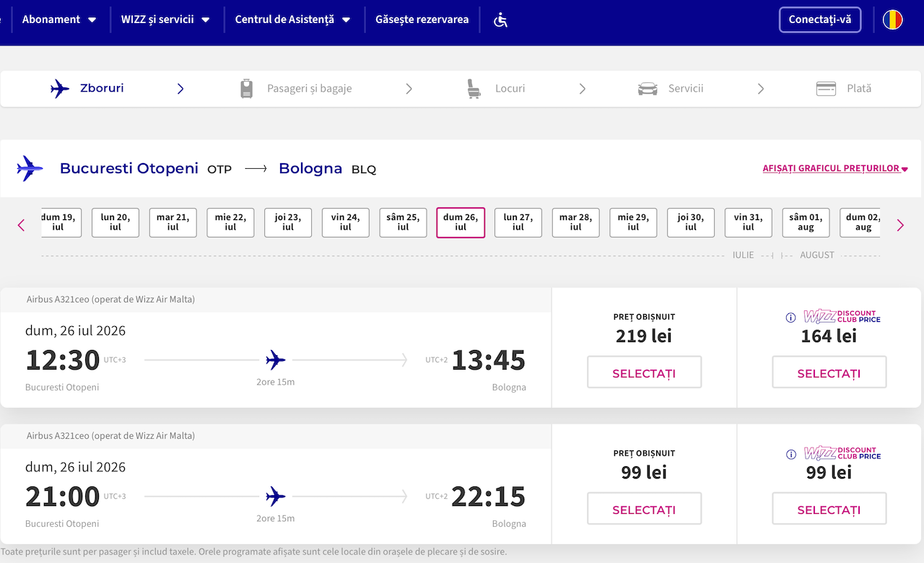This screenshot has height=563, width=924.
Task: Click the 22:15 arrival time
Action: pyautogui.click(x=489, y=497)
